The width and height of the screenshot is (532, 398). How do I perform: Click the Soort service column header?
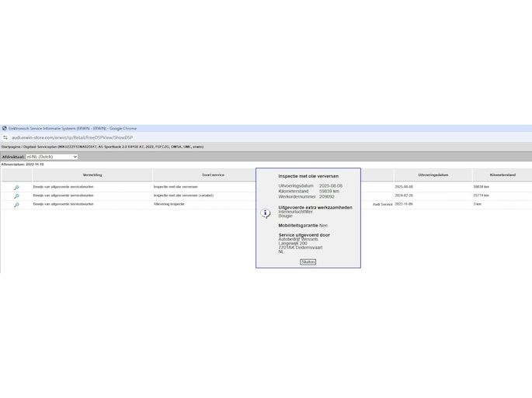point(213,175)
